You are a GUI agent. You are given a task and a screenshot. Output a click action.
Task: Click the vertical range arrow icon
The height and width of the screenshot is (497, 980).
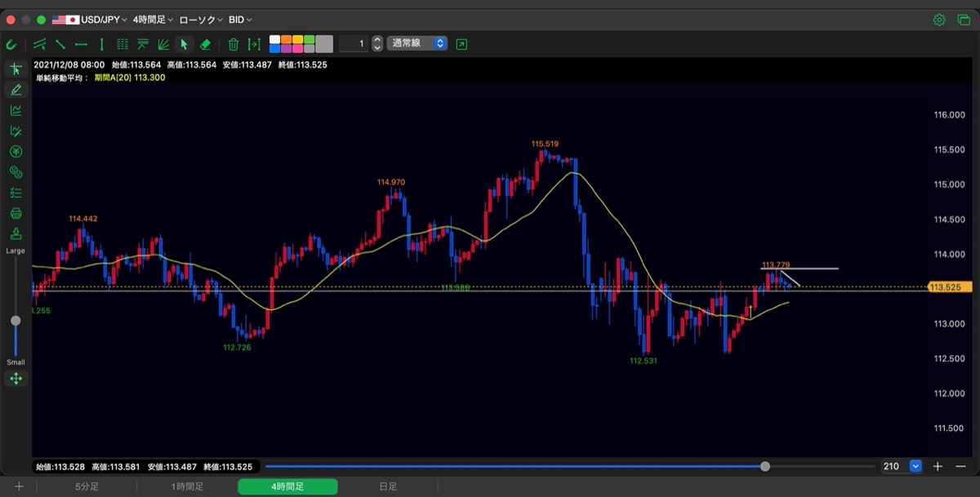pos(255,44)
